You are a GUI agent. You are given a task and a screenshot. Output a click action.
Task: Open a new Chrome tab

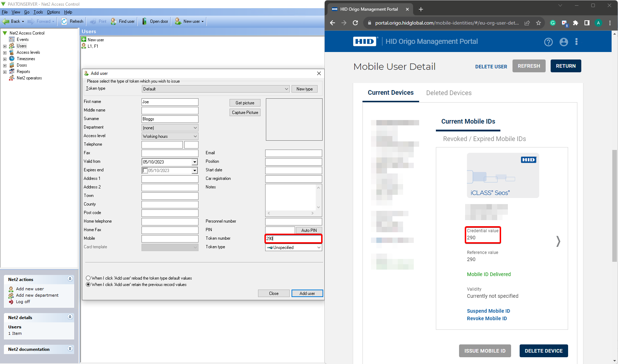[x=421, y=9]
